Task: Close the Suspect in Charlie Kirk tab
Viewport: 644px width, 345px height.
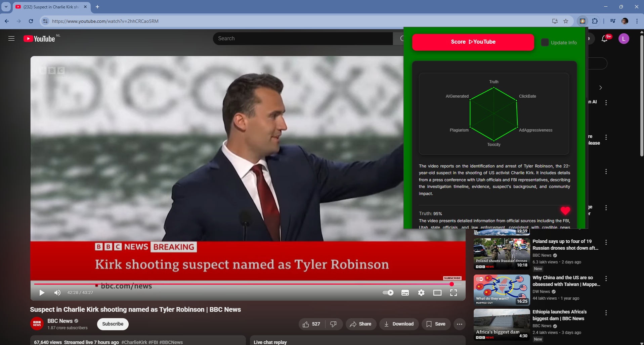Action: tap(85, 7)
